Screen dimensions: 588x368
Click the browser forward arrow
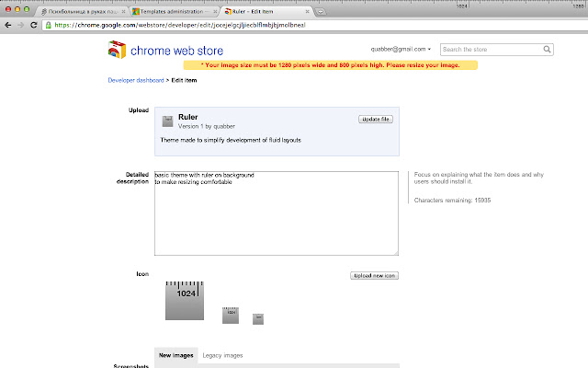(21, 25)
